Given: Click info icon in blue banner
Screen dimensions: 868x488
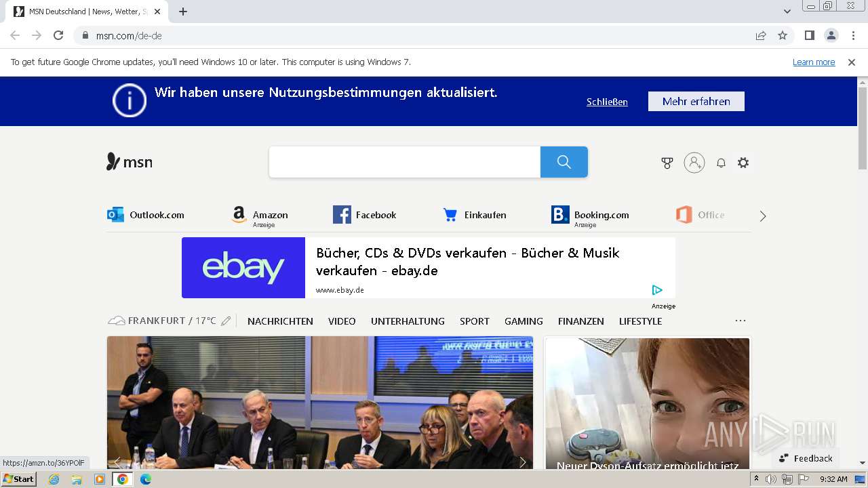Looking at the screenshot, I should [130, 100].
